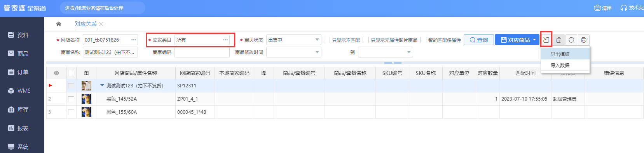Screen dimensions: 644x153
Task: Open the 宝贝状态 dropdown
Action: coord(317,40)
